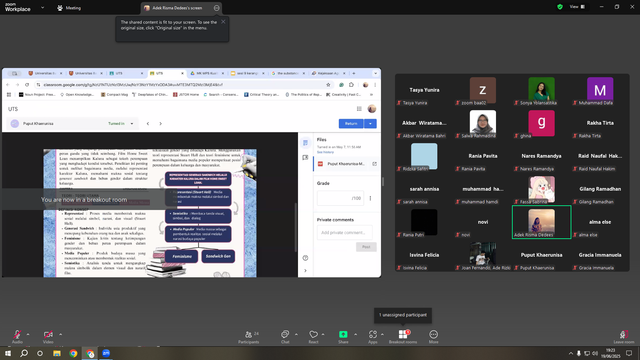Open the Windows Start menu
Image resolution: width=640 pixels, height=360 pixels.
click(8, 353)
